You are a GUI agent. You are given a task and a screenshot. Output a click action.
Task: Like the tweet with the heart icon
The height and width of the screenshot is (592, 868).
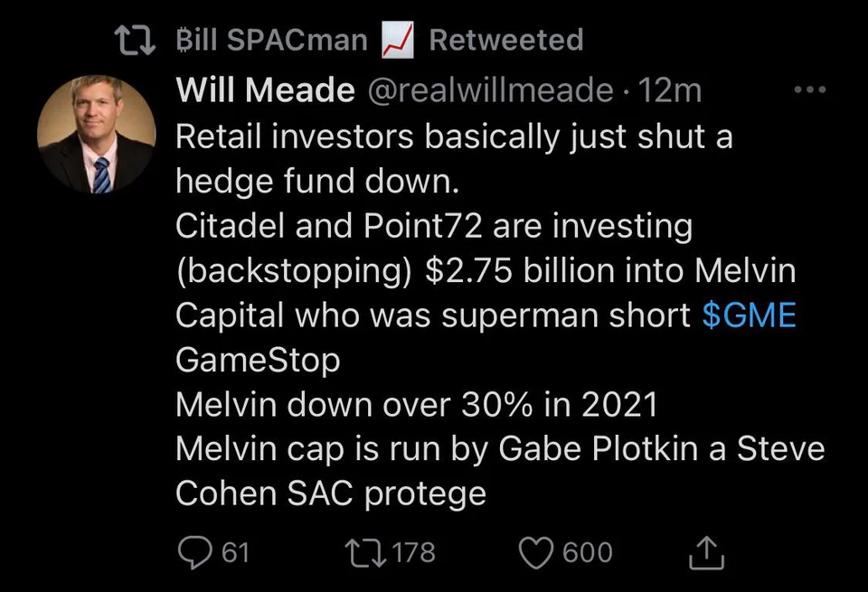pyautogui.click(x=537, y=552)
